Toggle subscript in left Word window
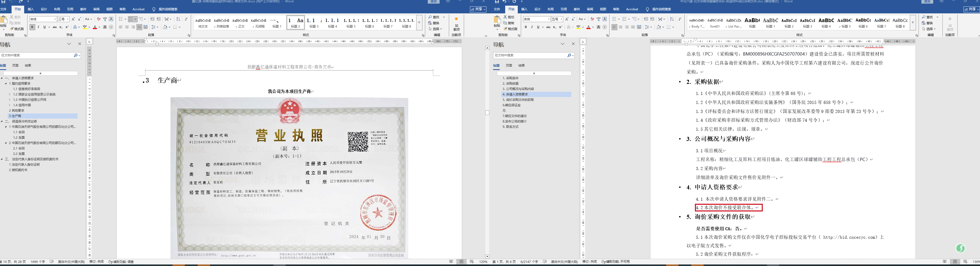Viewport: 980px width, 266px height. [x=61, y=27]
